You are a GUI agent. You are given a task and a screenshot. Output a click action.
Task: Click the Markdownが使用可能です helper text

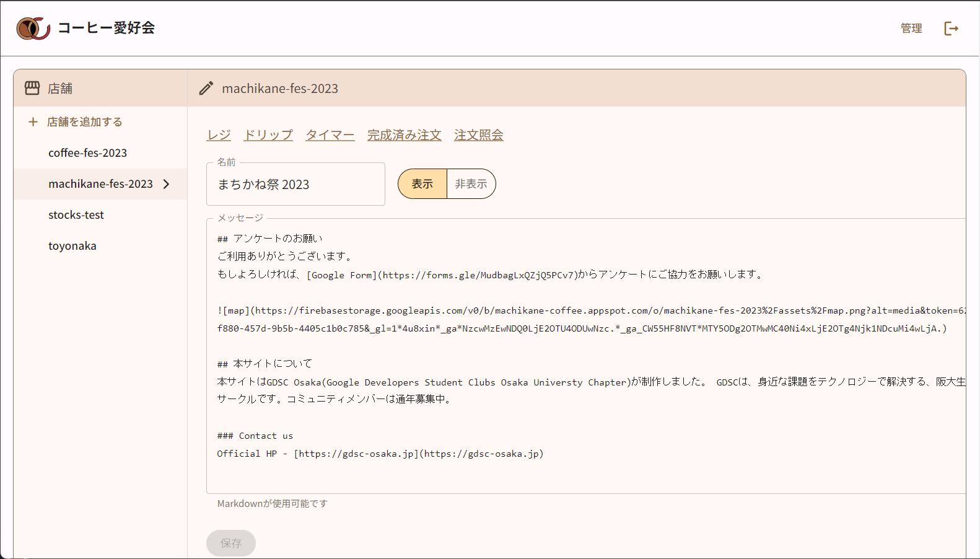pos(273,504)
